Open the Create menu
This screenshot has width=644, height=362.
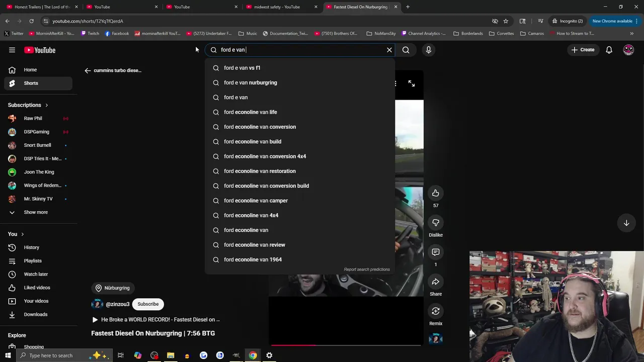583,50
